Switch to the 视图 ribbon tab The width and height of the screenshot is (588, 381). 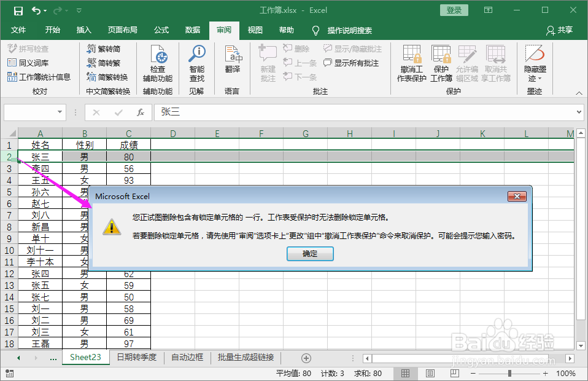click(255, 30)
